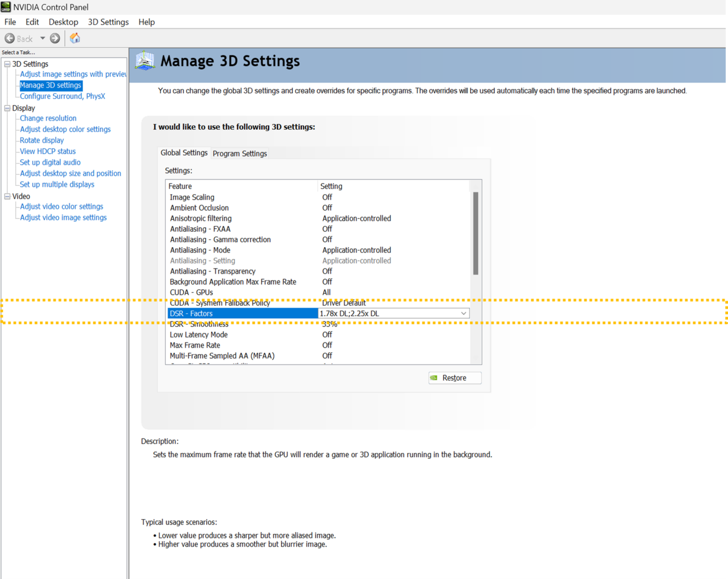Open the Help menu
This screenshot has width=728, height=579.
tap(146, 22)
